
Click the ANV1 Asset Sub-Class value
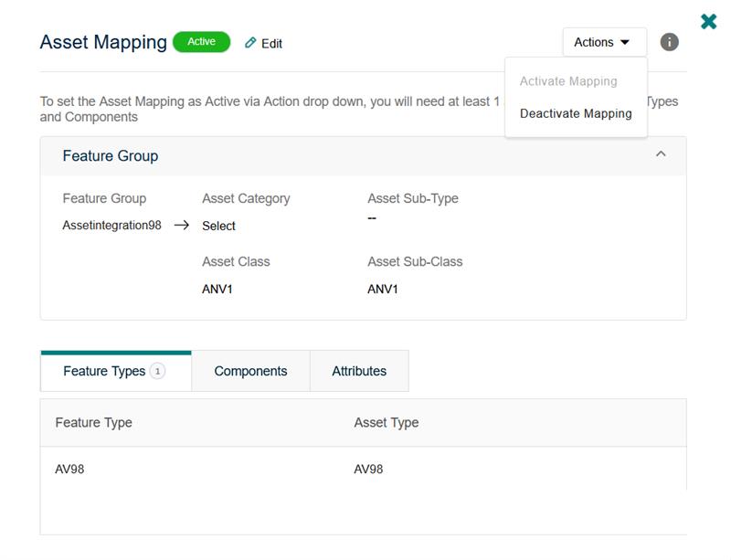coord(383,289)
